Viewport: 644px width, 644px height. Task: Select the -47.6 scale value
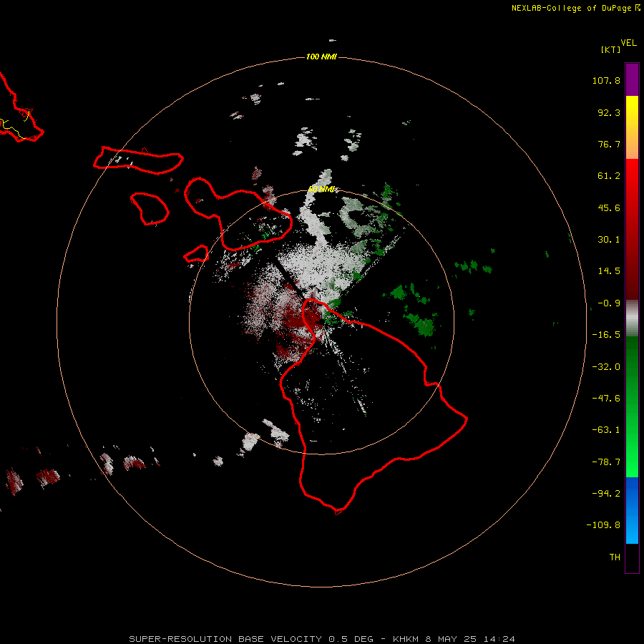click(x=606, y=399)
